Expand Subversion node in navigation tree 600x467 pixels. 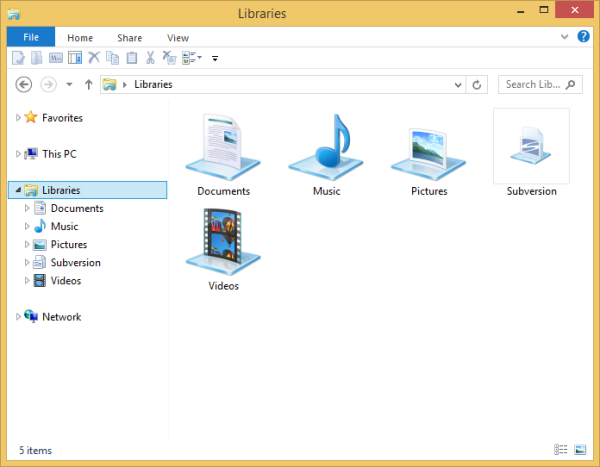click(27, 262)
